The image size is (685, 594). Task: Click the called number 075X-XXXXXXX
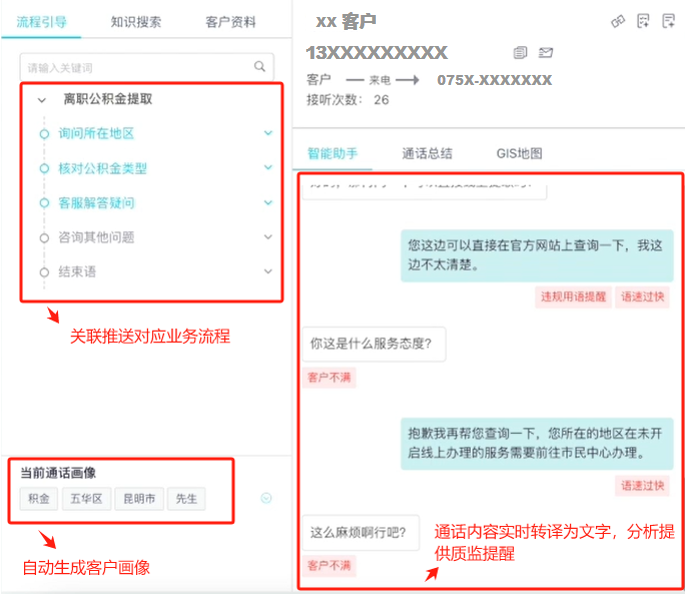tap(495, 80)
